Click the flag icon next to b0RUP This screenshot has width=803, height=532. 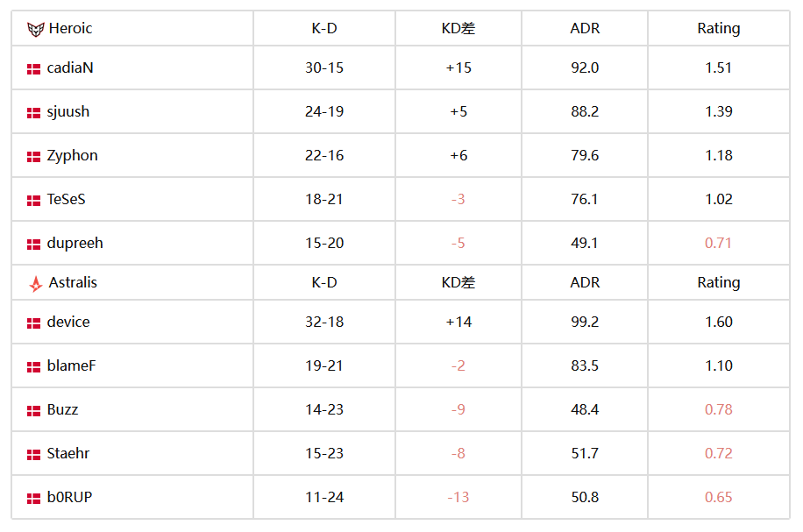point(33,498)
